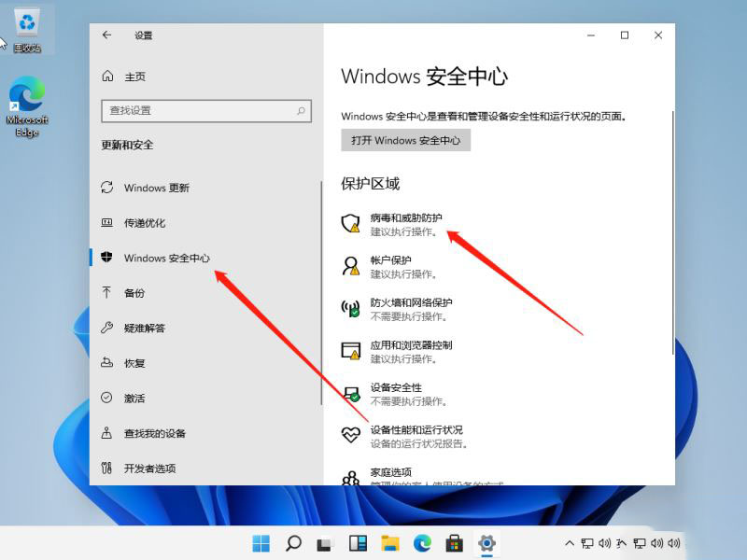Click the account protection person icon
This screenshot has height=560, width=747.
point(351,266)
